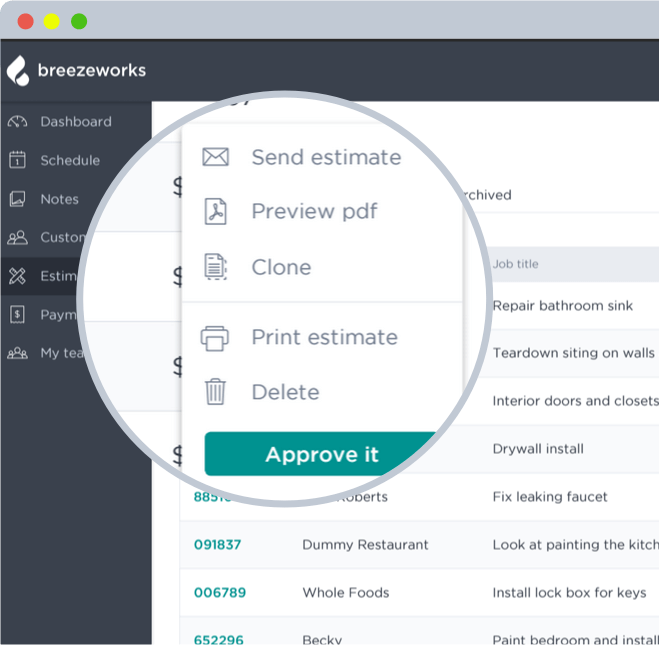
Task: Open Notes in the sidebar
Action: (60, 199)
